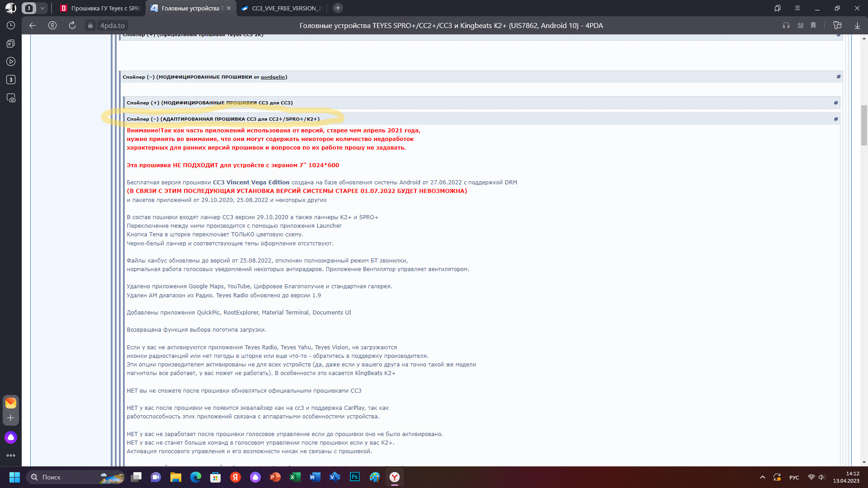
Task: Bookmark the current page
Action: (x=813, y=26)
